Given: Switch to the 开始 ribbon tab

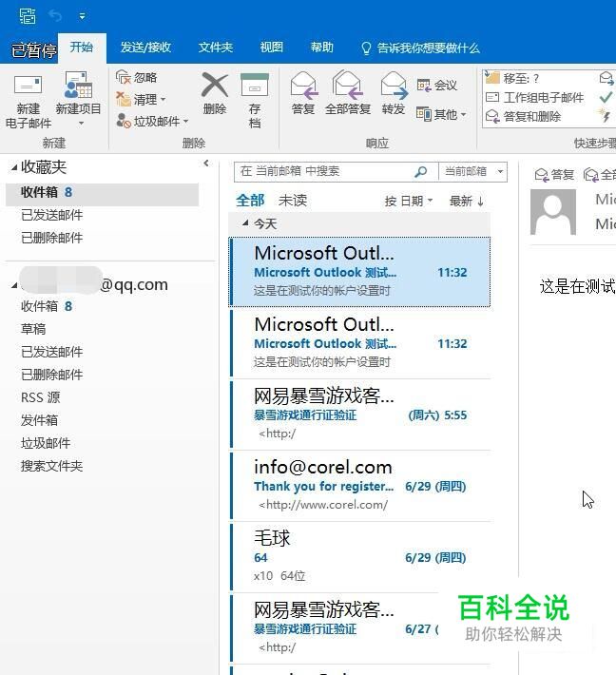Looking at the screenshot, I should (82, 48).
